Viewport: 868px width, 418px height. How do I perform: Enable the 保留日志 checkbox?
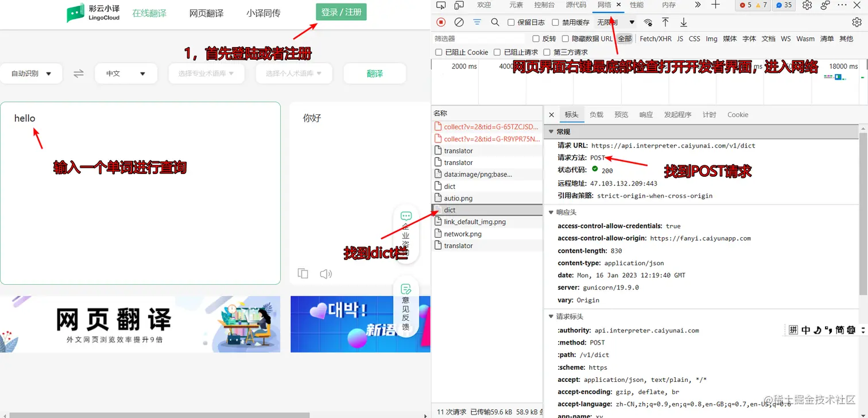511,22
